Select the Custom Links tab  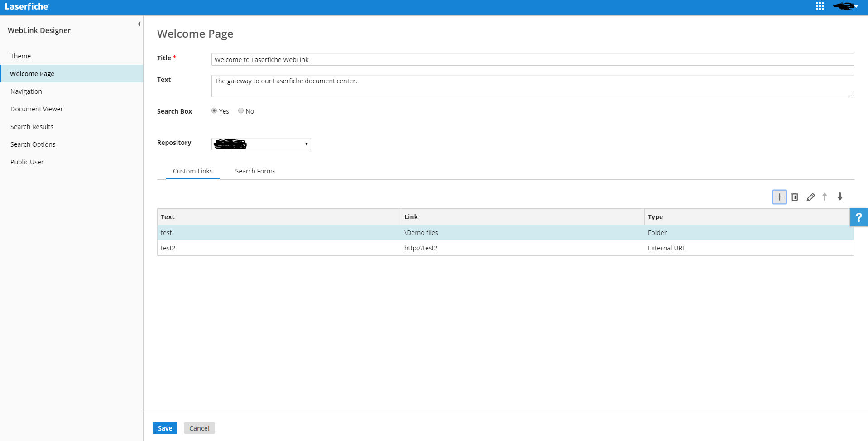coord(192,171)
